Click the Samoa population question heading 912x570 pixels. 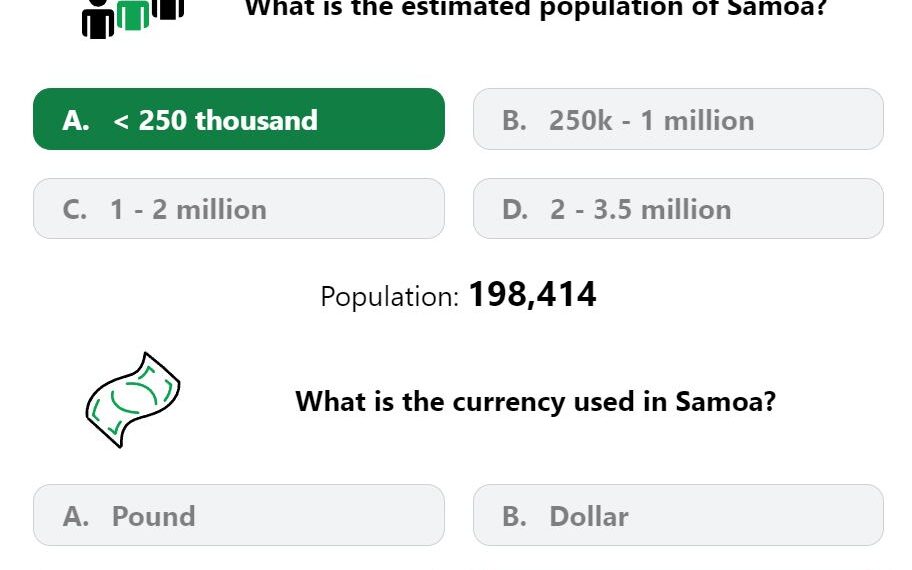[x=536, y=9]
